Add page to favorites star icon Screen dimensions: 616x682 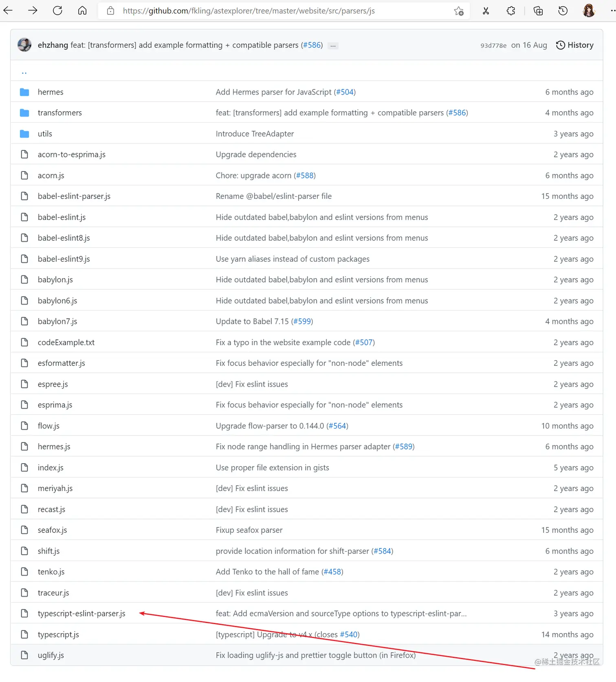coord(459,11)
